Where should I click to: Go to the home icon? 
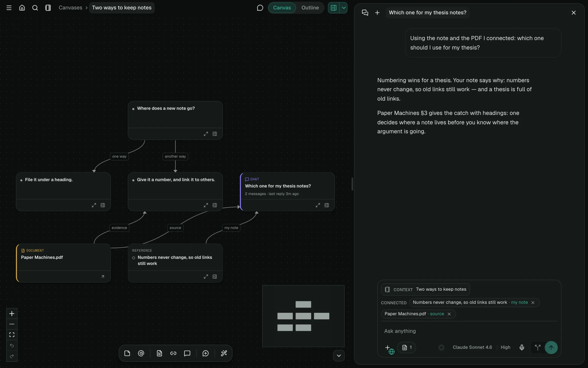click(22, 8)
